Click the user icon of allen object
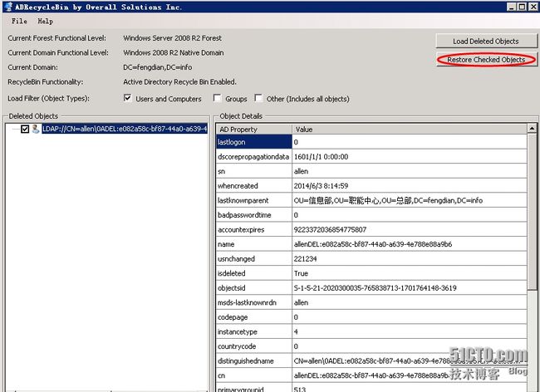The image size is (540, 392). 36,129
